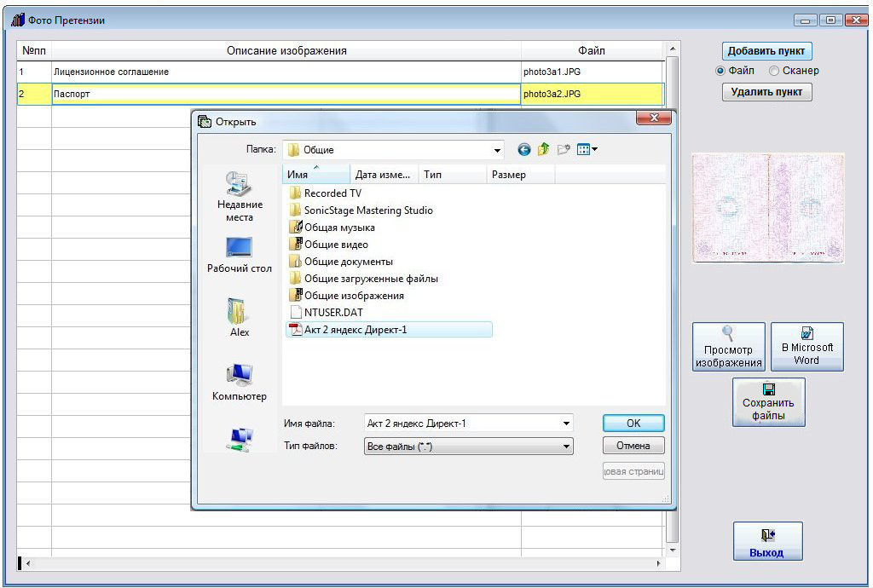
Task: Click the table scrollbar down arrow
Action: click(x=673, y=551)
